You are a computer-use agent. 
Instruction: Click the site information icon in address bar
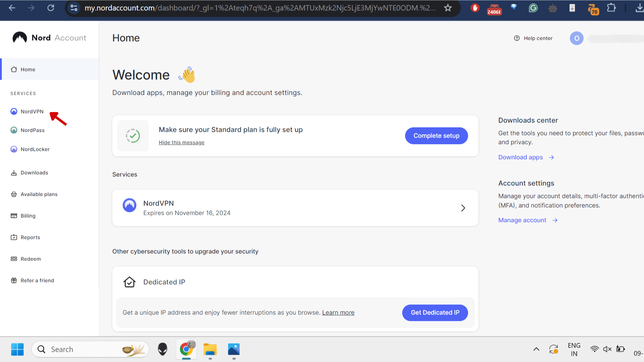tap(74, 8)
